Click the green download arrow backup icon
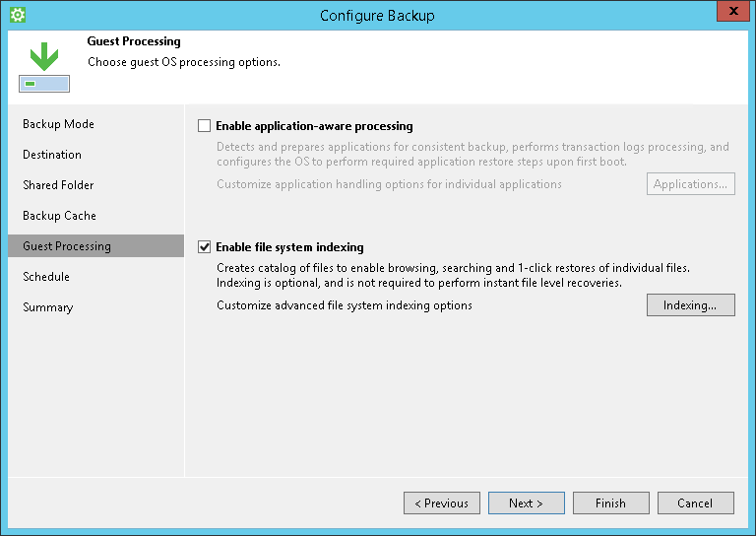The width and height of the screenshot is (756, 536). [43, 68]
